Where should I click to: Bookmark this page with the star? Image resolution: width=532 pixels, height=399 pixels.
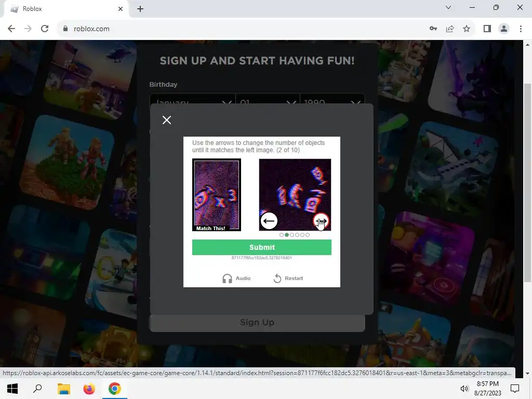467,29
